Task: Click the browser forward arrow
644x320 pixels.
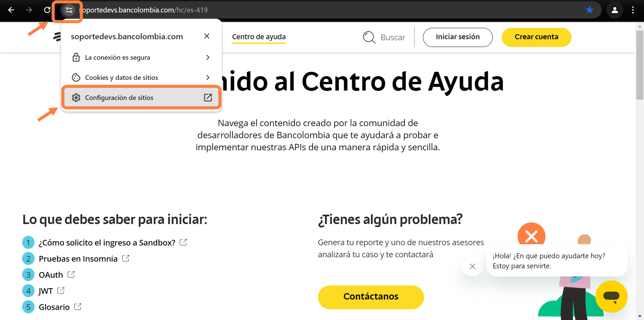Action: click(29, 10)
